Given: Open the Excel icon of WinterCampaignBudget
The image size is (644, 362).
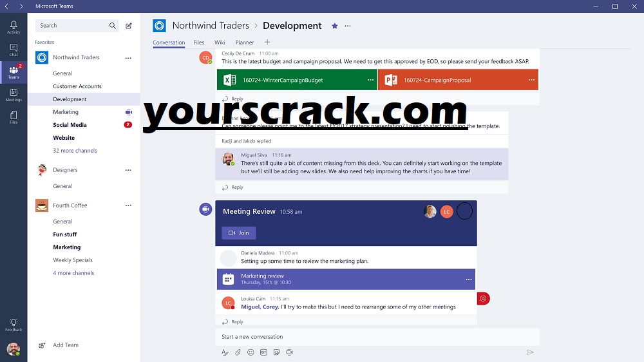Looking at the screenshot, I should pos(230,80).
